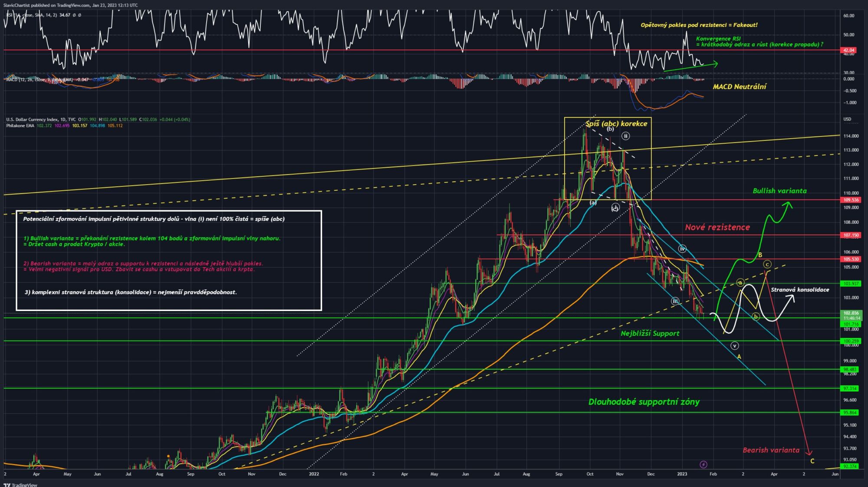
Task: Click the 'Nové rezistence' annotation
Action: [x=717, y=227]
